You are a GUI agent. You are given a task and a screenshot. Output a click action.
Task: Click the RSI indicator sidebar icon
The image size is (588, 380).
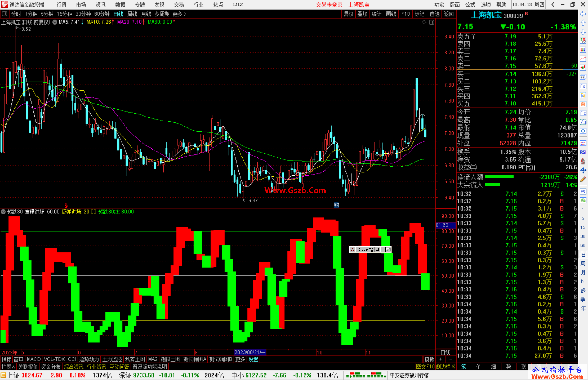583,152
